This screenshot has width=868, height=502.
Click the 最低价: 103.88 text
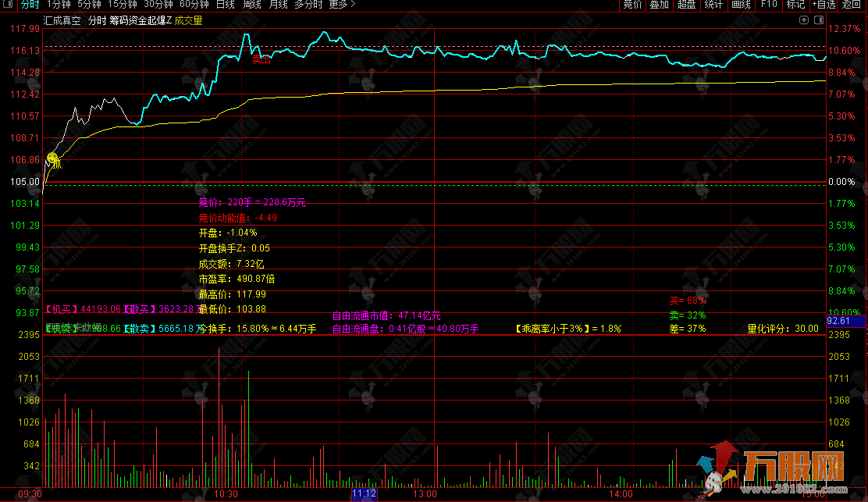[233, 309]
